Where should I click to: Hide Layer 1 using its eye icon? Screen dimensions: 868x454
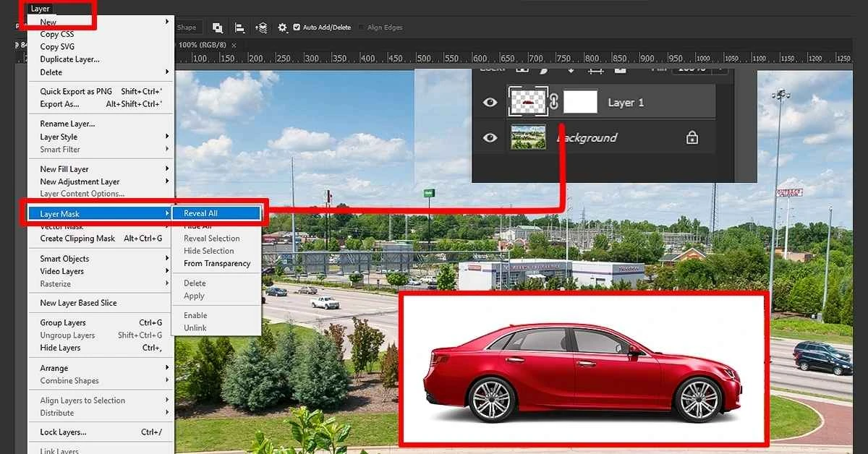click(490, 103)
